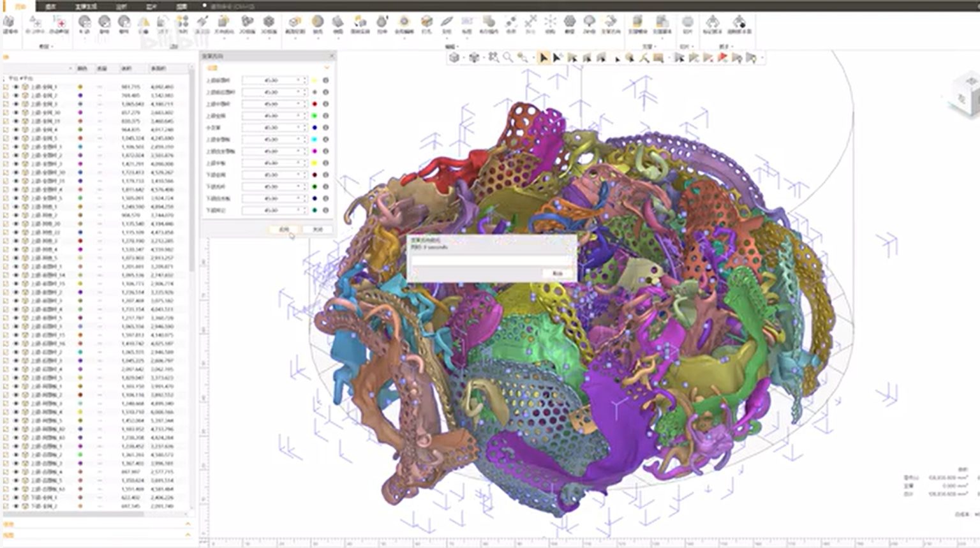The width and height of the screenshot is (980, 548).
Task: Switch to the fourth ribbon tab
Action: pos(121,6)
